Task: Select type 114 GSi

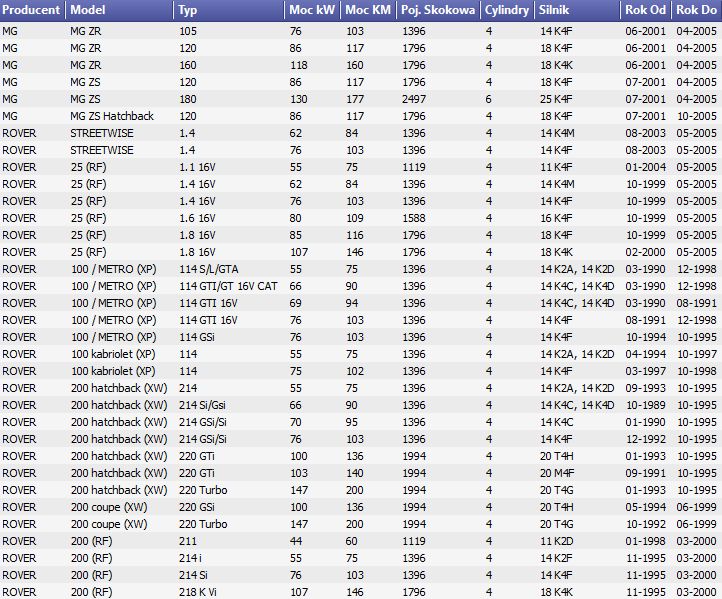Action: click(197, 337)
